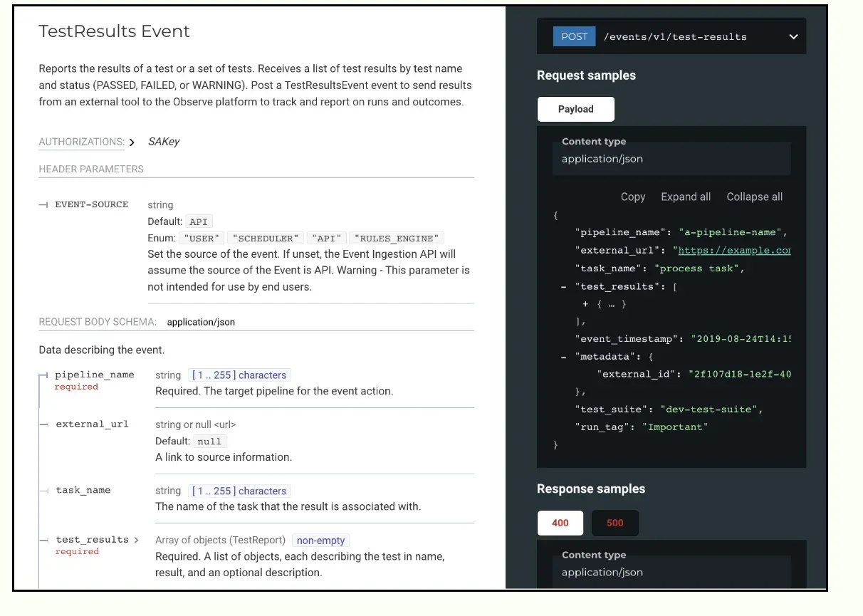Click the "a-pipeline-name" JSON value
The image size is (863, 616).
tap(731, 233)
